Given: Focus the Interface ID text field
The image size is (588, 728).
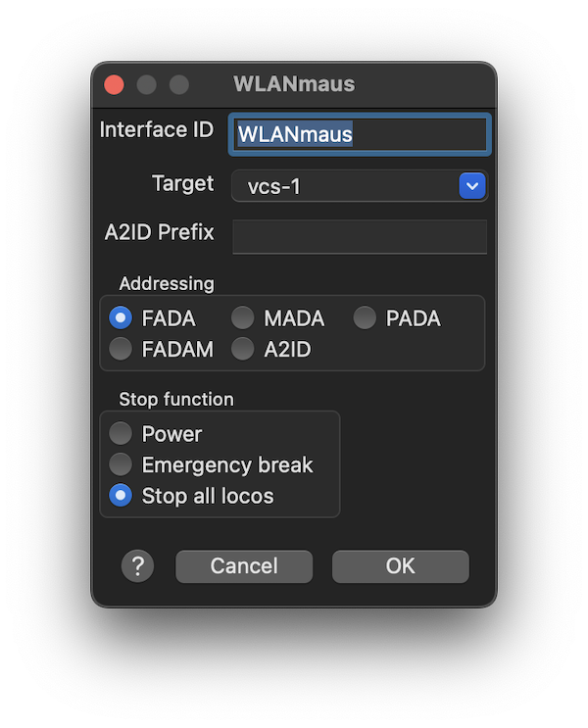Looking at the screenshot, I should [x=359, y=134].
